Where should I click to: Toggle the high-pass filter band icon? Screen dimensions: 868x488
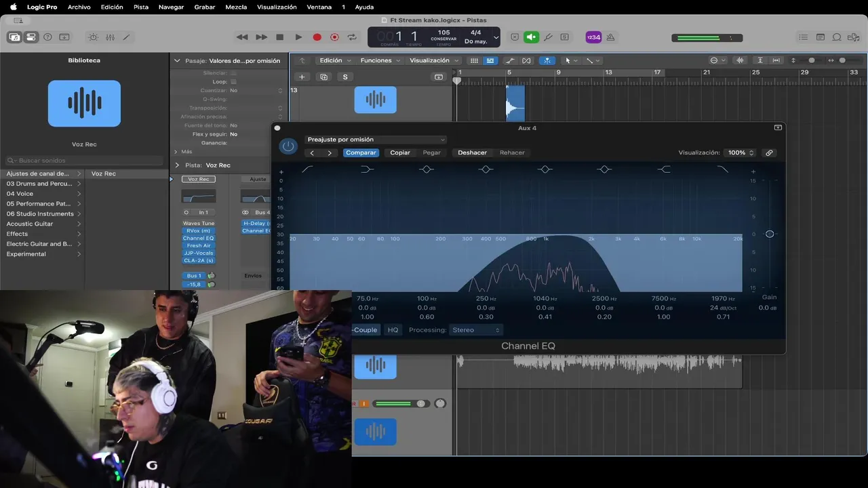point(307,169)
